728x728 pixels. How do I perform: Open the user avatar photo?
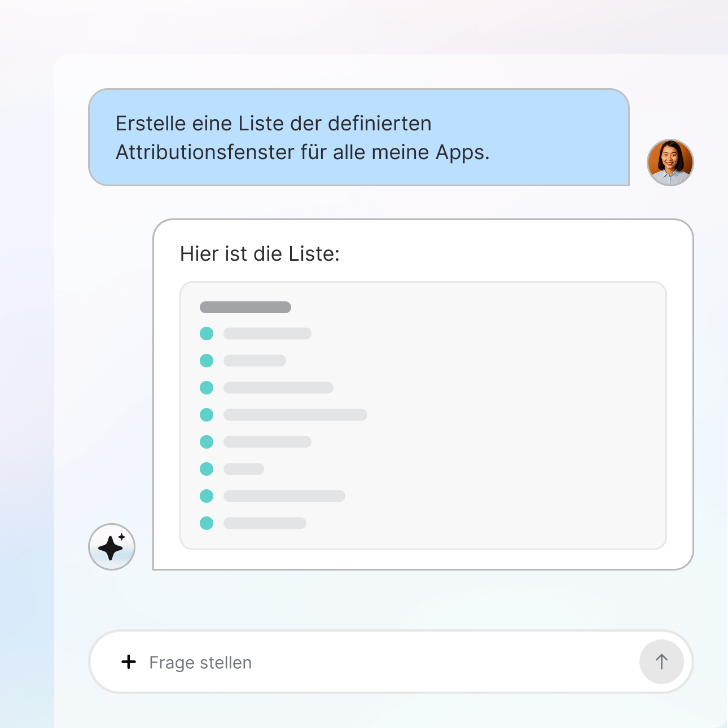(x=670, y=163)
